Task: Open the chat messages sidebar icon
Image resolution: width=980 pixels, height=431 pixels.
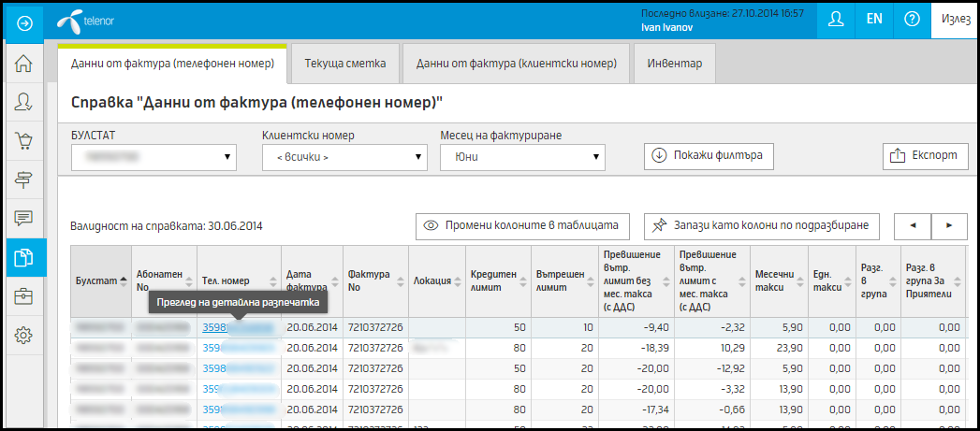Action: 23,219
